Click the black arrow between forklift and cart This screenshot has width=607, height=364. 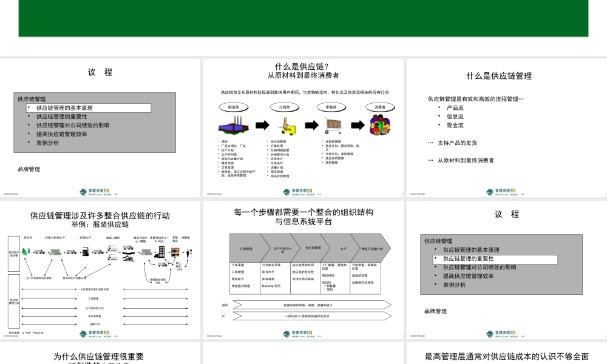tap(311, 125)
